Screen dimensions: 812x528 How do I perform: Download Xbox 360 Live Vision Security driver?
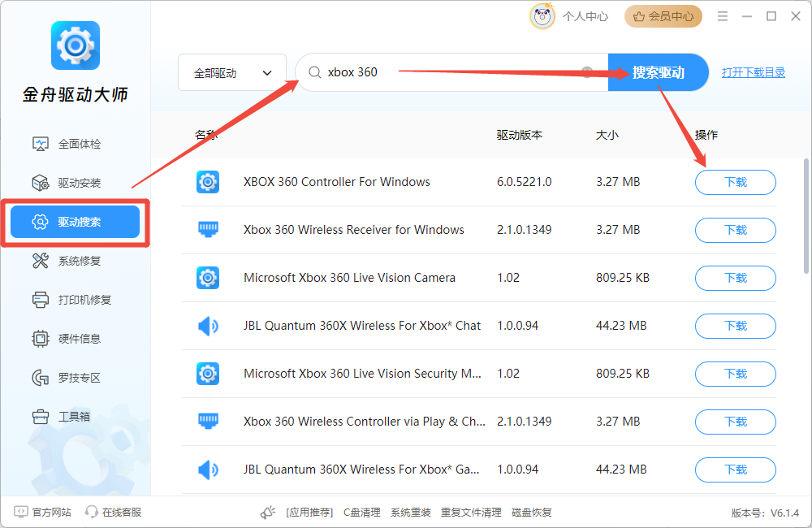(x=736, y=374)
